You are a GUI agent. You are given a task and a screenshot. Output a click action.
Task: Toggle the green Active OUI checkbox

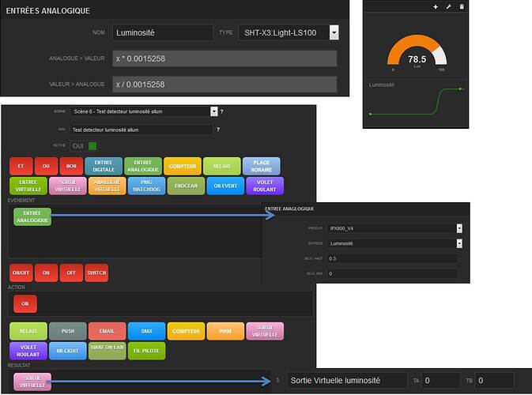(x=92, y=145)
